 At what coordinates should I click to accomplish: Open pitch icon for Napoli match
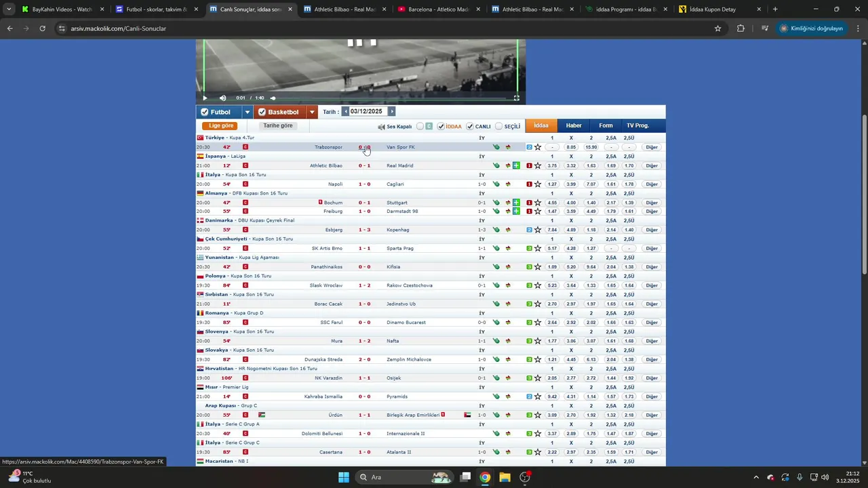(496, 184)
